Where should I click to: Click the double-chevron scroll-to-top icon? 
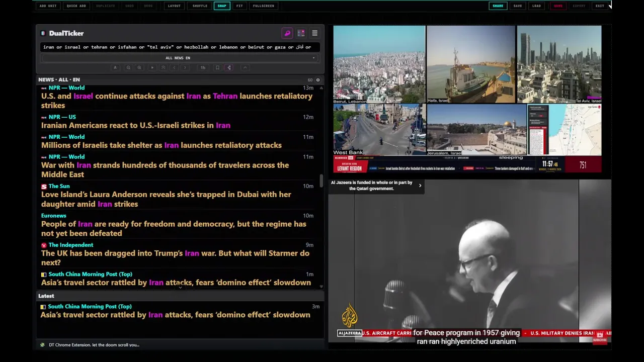(x=163, y=67)
